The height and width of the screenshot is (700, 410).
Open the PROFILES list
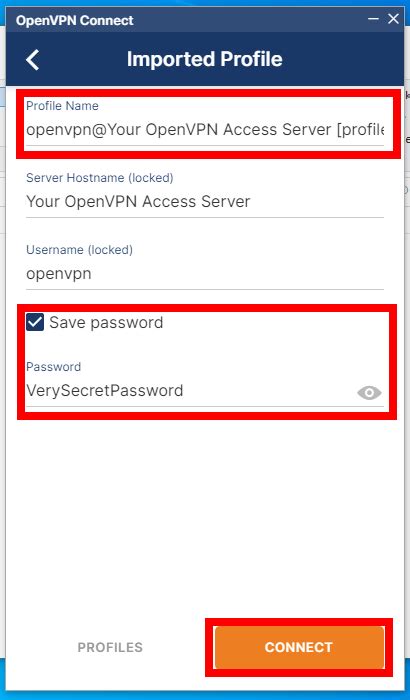[x=110, y=647]
